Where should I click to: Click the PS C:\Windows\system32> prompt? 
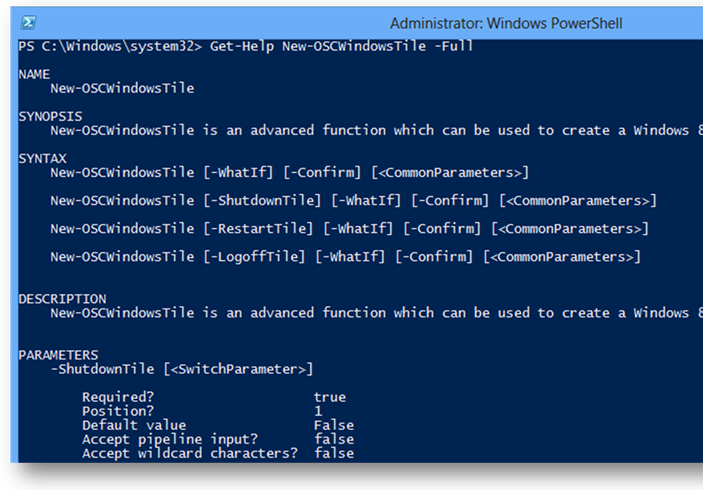point(110,46)
